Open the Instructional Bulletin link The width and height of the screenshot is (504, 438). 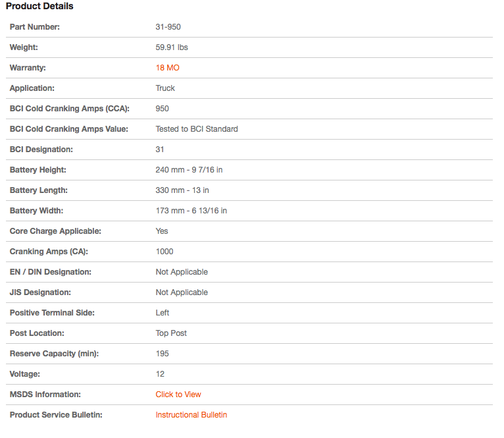(x=191, y=415)
